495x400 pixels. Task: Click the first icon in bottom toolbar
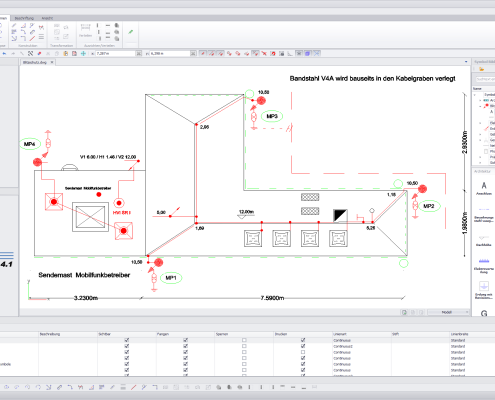pyautogui.click(x=6, y=387)
